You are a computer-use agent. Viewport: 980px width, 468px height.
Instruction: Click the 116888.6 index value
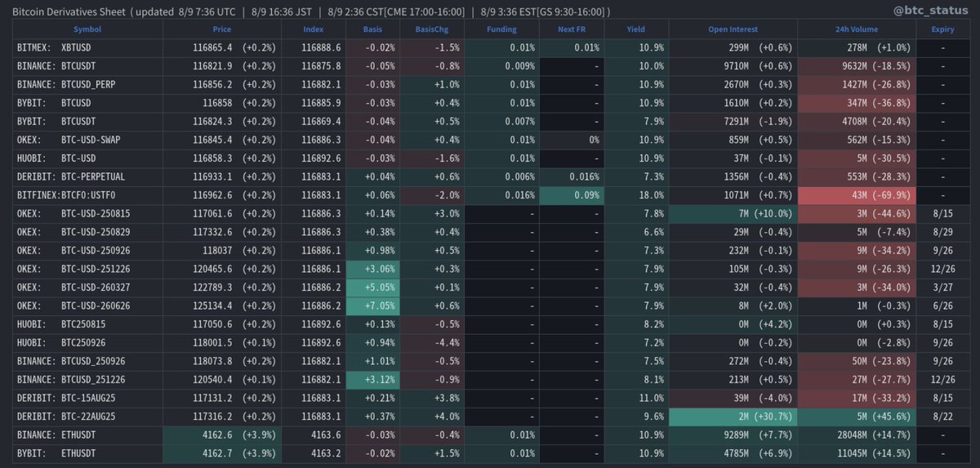321,48
